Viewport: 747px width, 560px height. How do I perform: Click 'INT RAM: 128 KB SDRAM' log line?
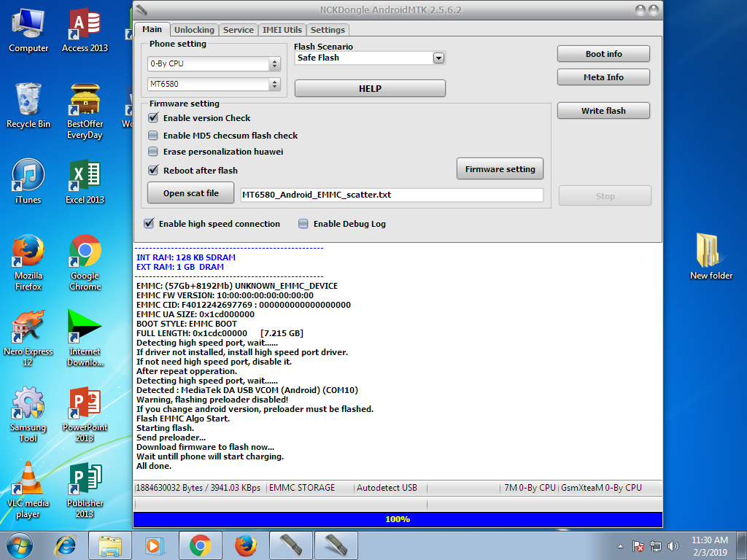186,257
